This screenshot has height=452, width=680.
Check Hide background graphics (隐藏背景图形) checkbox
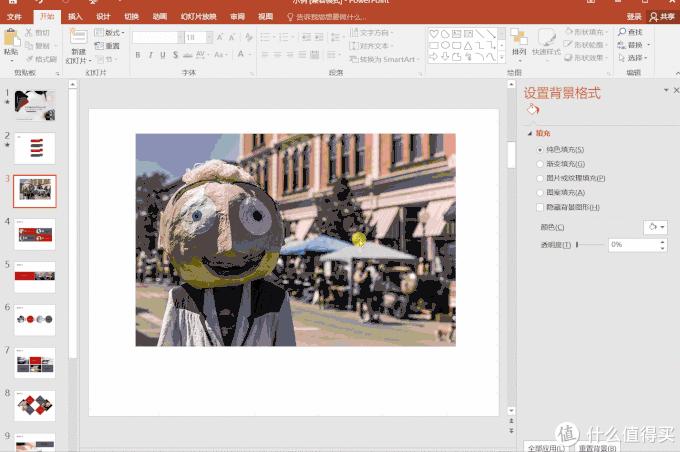tap(540, 207)
